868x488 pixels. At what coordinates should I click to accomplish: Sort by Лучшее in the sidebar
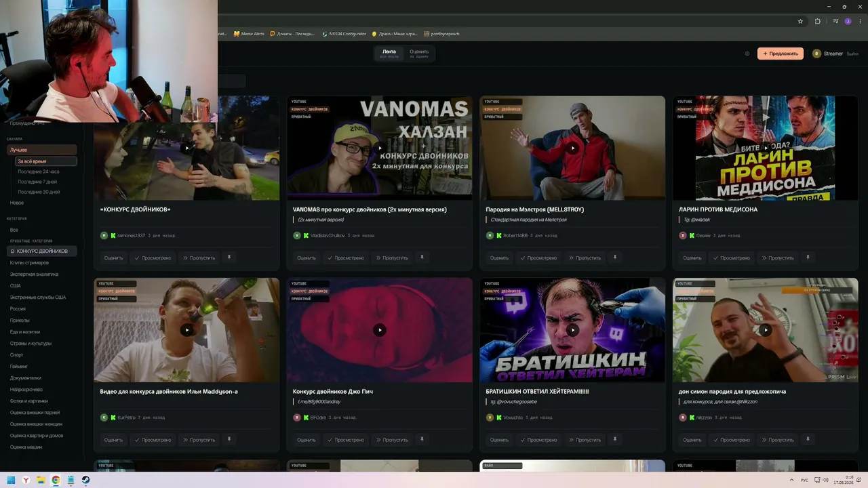point(41,150)
